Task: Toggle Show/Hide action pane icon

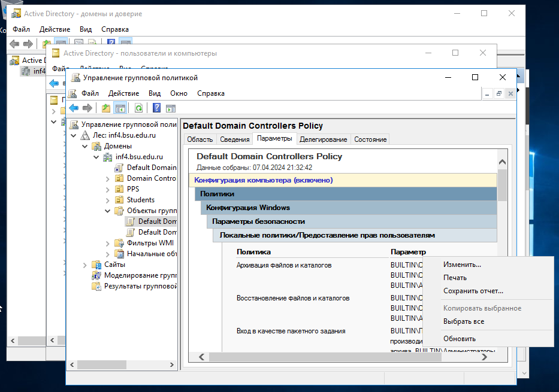Action: (x=171, y=108)
